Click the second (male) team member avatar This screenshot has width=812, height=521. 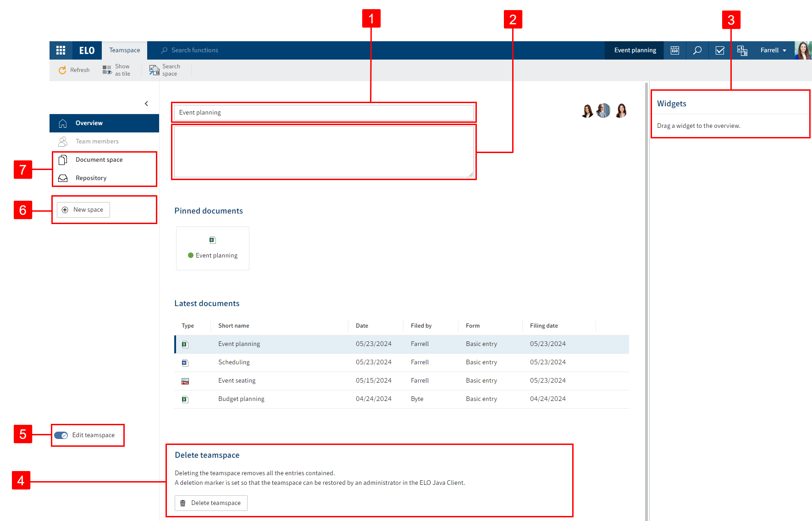click(x=603, y=110)
